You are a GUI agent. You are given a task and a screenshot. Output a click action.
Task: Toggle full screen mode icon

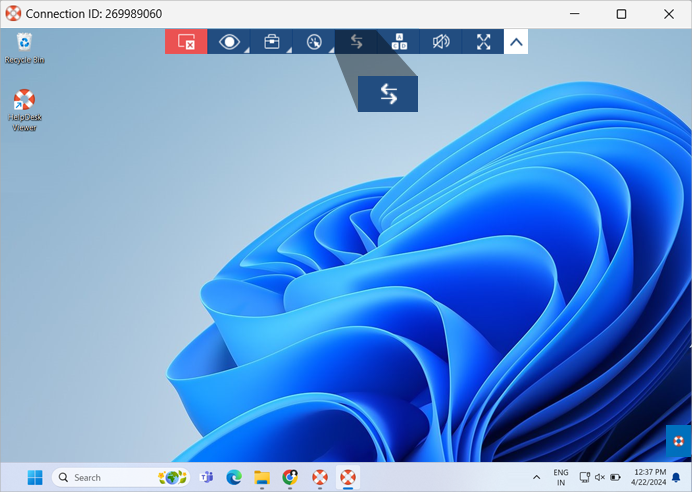coord(484,42)
